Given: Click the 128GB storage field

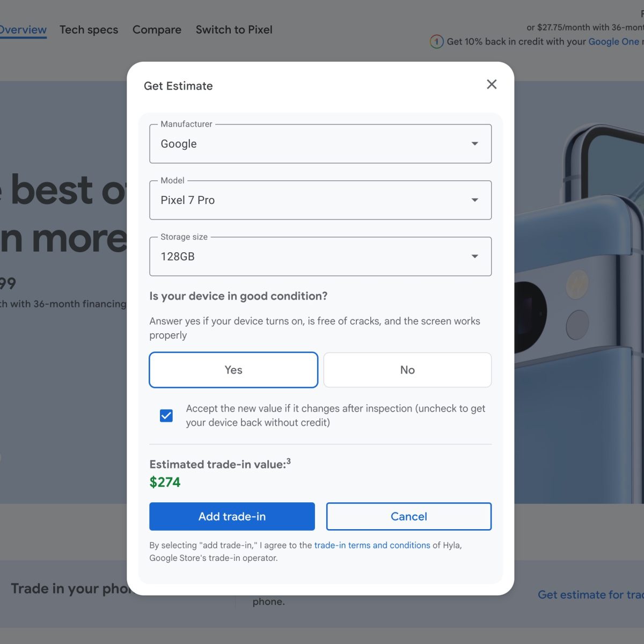Looking at the screenshot, I should (x=320, y=257).
